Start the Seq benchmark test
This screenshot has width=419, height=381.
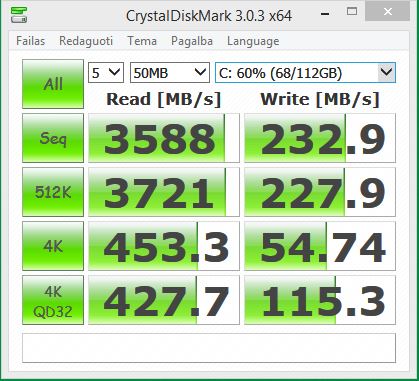[x=53, y=138]
